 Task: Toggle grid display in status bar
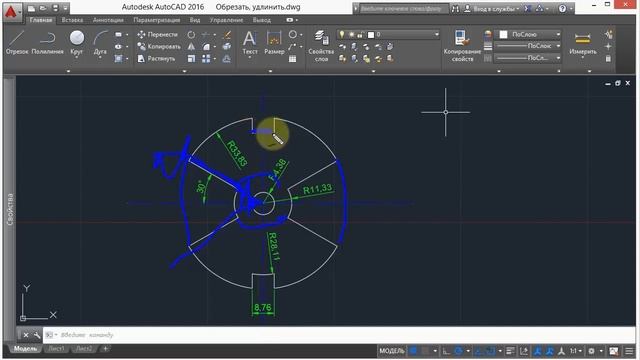(x=413, y=351)
